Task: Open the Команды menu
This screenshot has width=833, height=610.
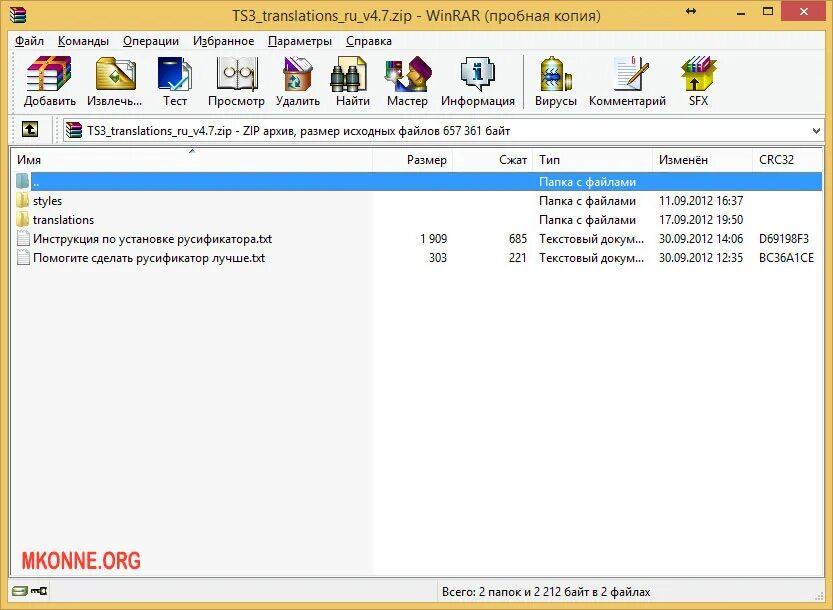Action: pos(83,41)
